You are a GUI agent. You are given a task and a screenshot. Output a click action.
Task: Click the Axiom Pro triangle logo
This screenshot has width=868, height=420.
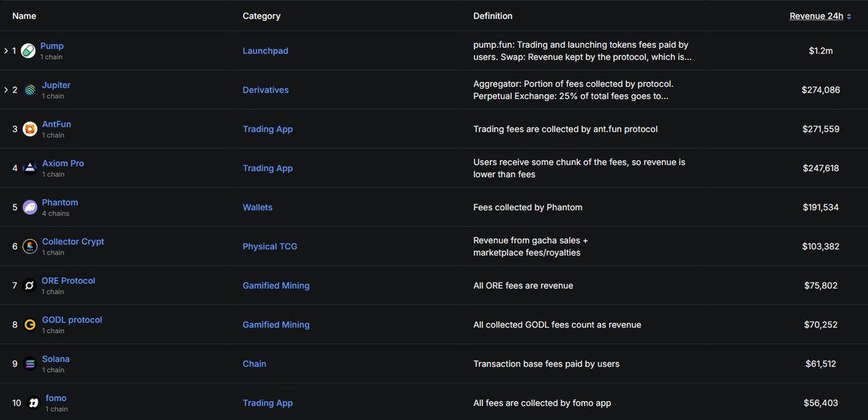[x=30, y=168]
